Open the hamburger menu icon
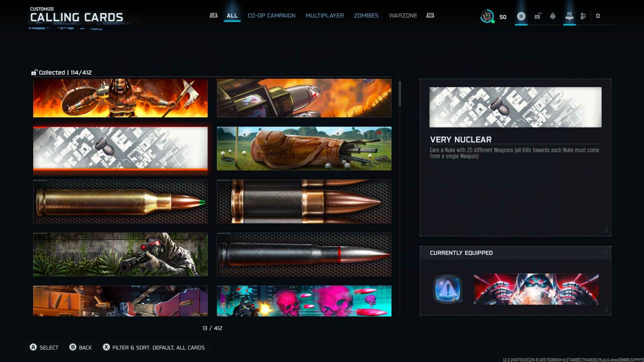The image size is (644, 362). 521,16
